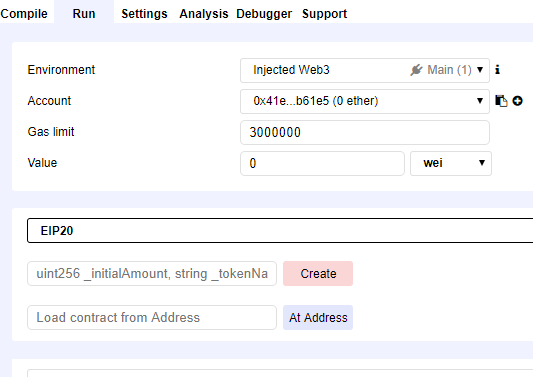The image size is (533, 377).
Task: Open the wei unit dropdown
Action: (451, 163)
